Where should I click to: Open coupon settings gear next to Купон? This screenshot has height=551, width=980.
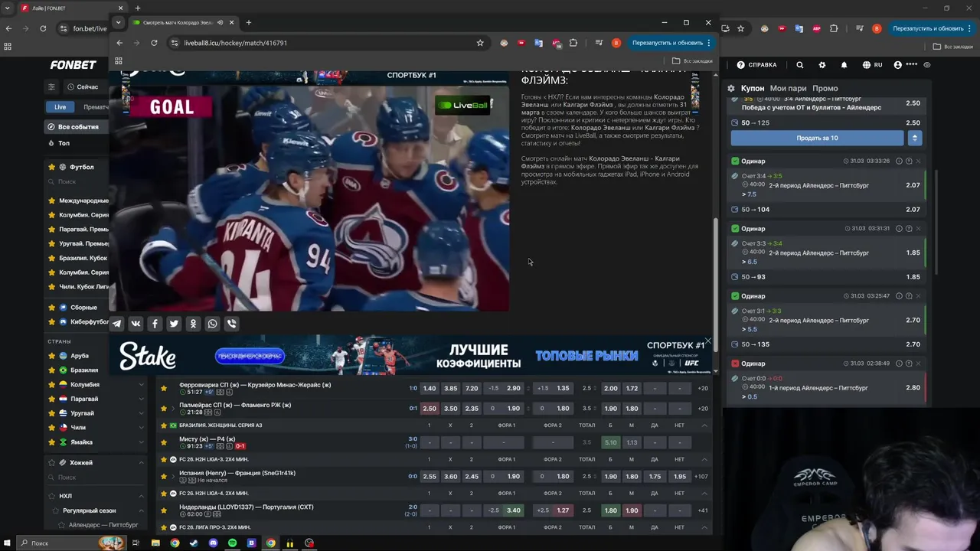731,88
